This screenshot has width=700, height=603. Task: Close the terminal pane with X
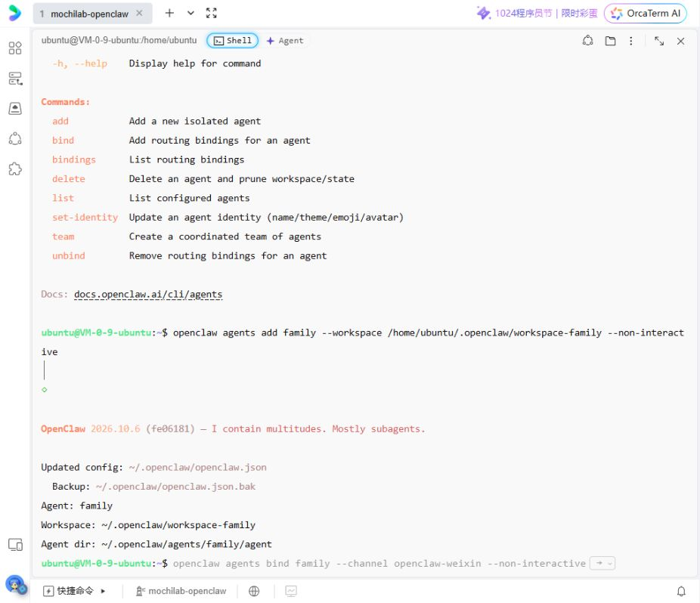[681, 41]
